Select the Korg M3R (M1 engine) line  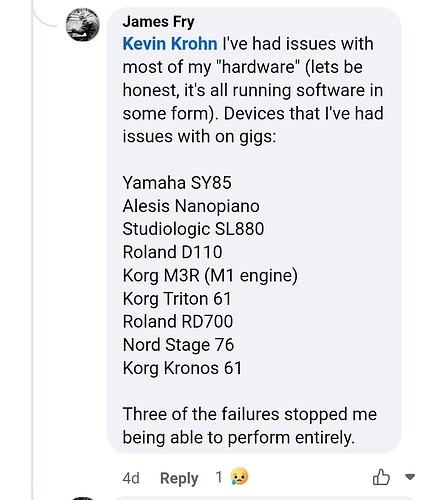210,276
